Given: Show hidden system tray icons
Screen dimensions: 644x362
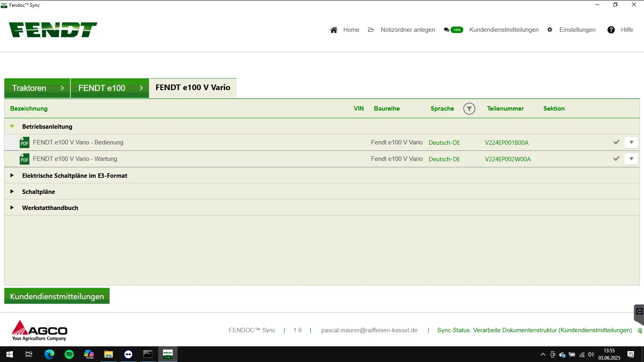Looking at the screenshot, I should pyautogui.click(x=543, y=354).
